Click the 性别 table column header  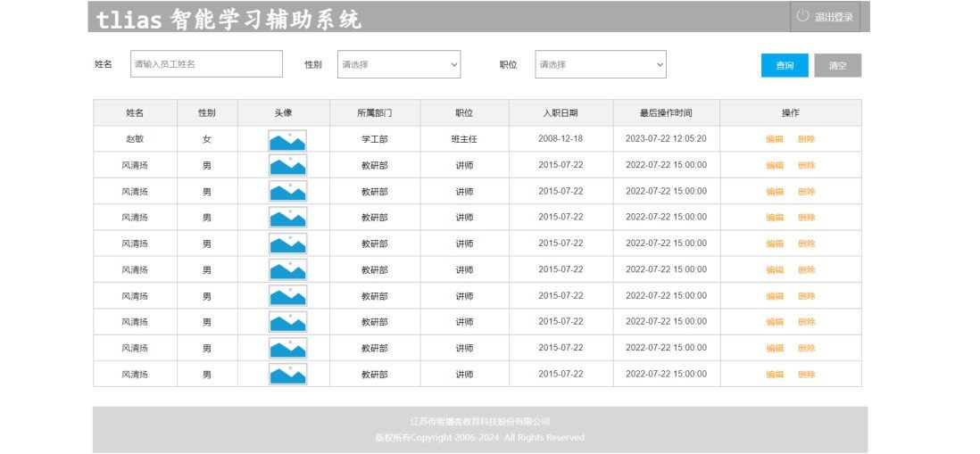point(207,113)
